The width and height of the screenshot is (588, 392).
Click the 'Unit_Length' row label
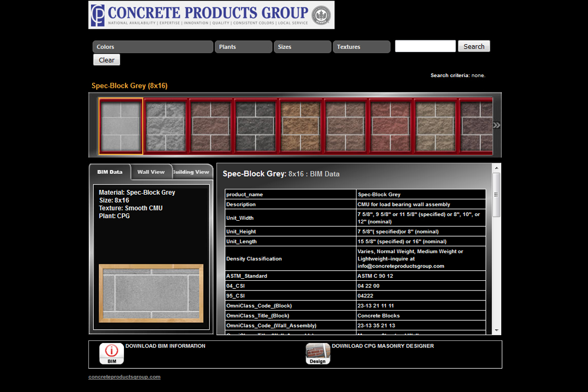(x=242, y=241)
